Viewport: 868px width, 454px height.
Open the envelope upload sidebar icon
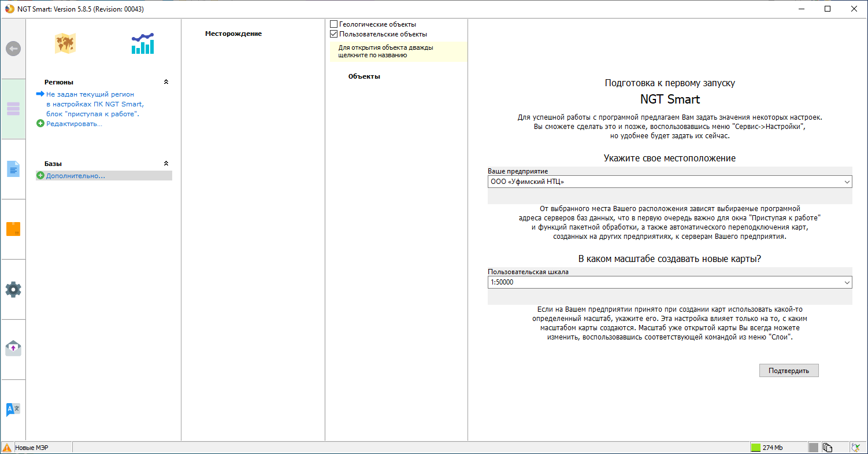[13, 349]
